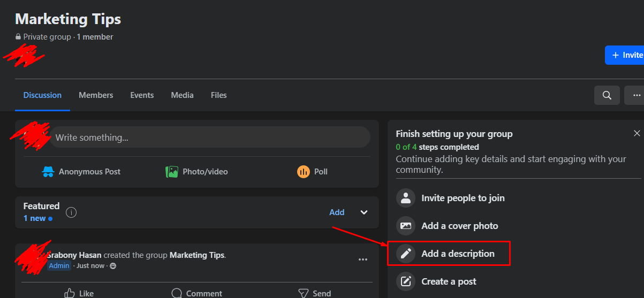Screen dimensions: 644x298
Task: Click the Like label under the post
Action: click(86, 293)
